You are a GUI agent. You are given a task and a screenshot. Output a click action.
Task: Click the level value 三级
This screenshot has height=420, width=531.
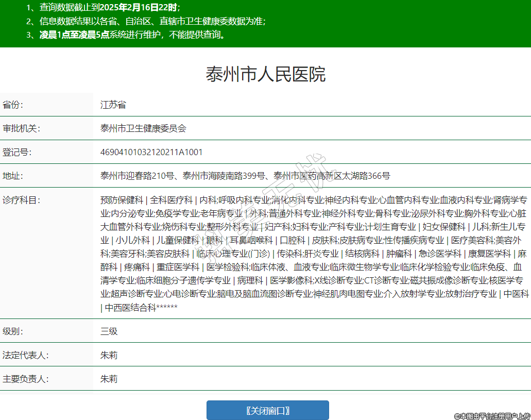click(109, 331)
